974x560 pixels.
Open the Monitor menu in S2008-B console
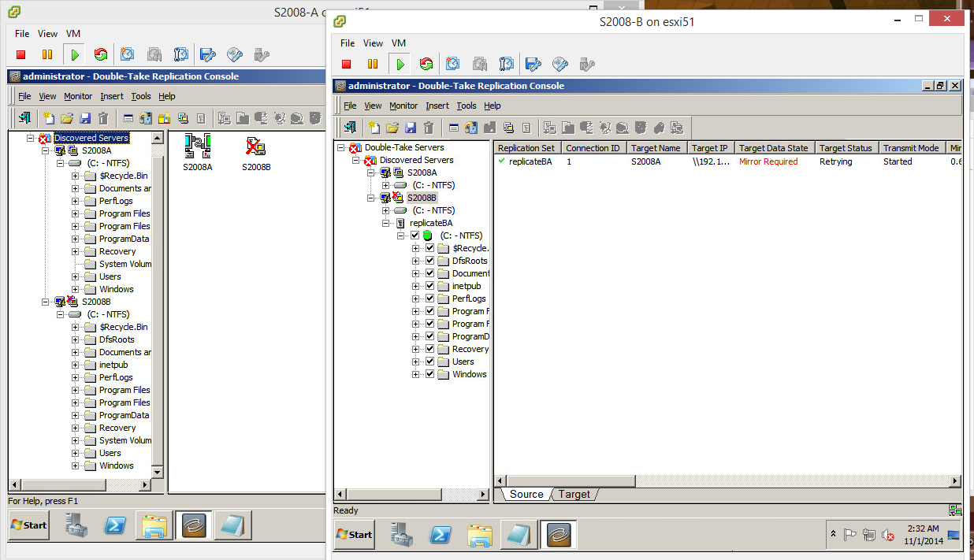403,106
